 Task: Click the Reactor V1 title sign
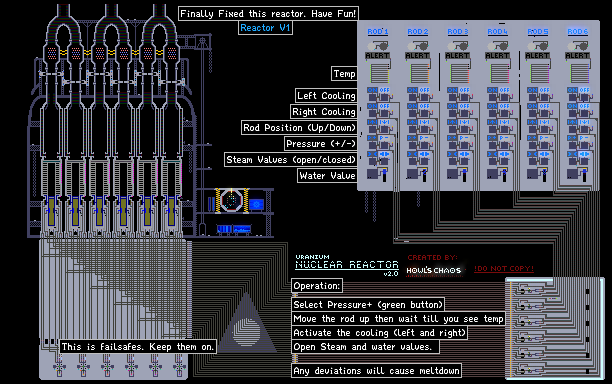tap(265, 28)
